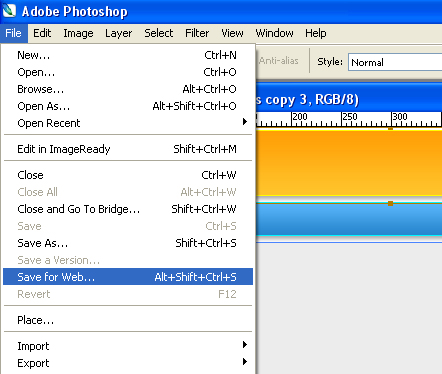442x374 pixels.
Task: Expand the Open Recent submenu
Action: 128,123
